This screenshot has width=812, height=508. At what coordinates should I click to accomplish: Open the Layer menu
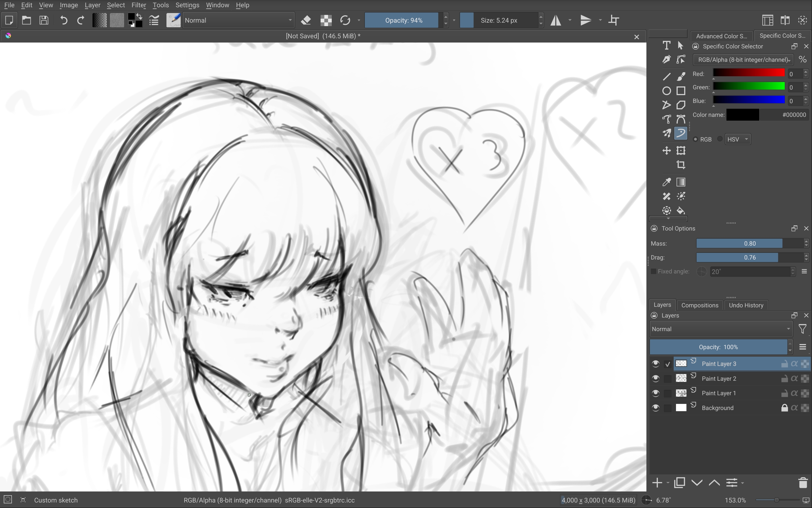tap(93, 5)
